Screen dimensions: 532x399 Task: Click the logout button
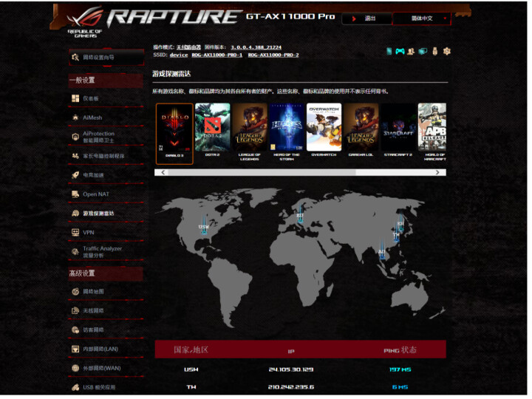[x=366, y=18]
